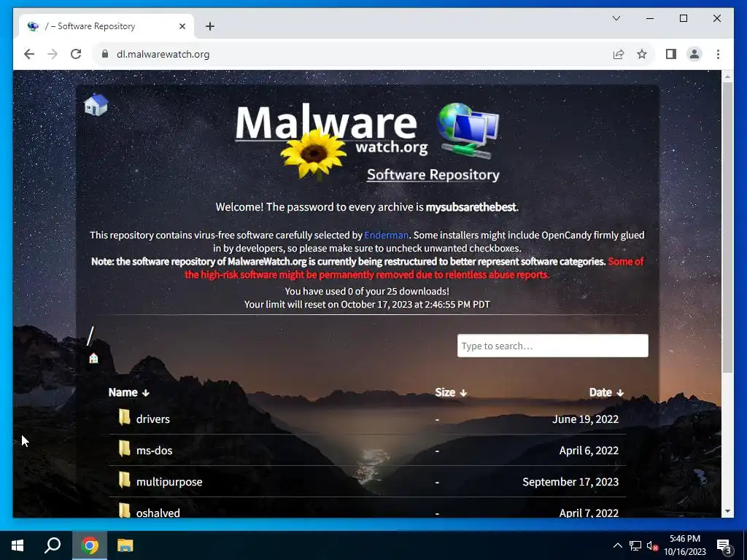Open the ms-dos folder icon
This screenshot has width=747, height=560.
[x=124, y=449]
